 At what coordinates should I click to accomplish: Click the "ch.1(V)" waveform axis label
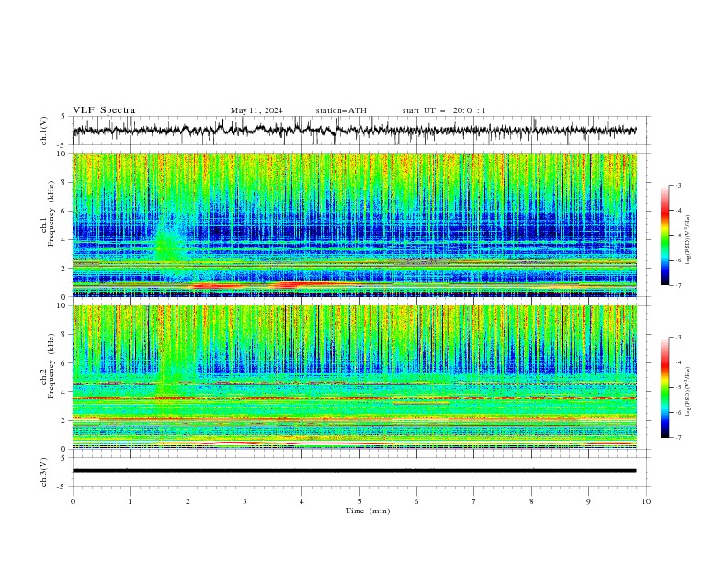click(x=44, y=131)
